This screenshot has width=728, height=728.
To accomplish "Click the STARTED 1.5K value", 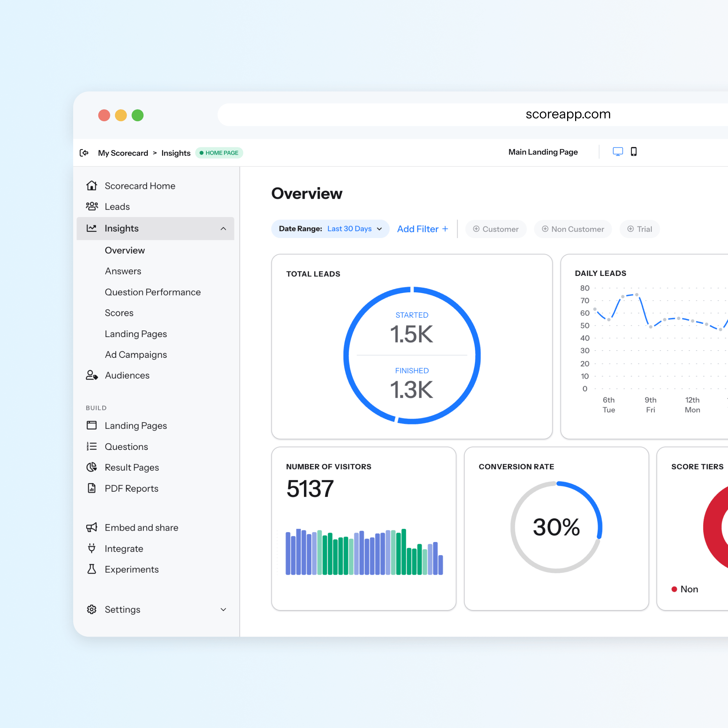I will click(411, 334).
